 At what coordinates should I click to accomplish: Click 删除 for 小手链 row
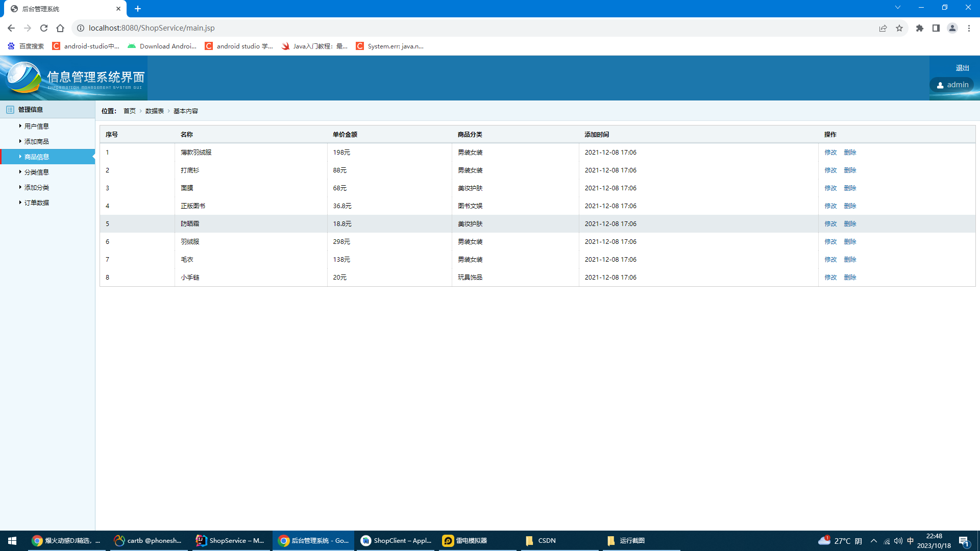(850, 277)
